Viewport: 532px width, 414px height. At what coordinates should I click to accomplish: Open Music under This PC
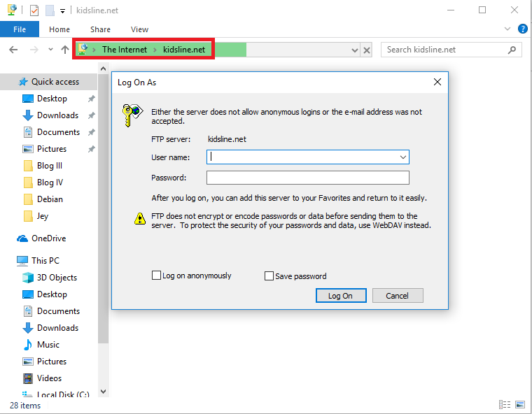pos(48,345)
